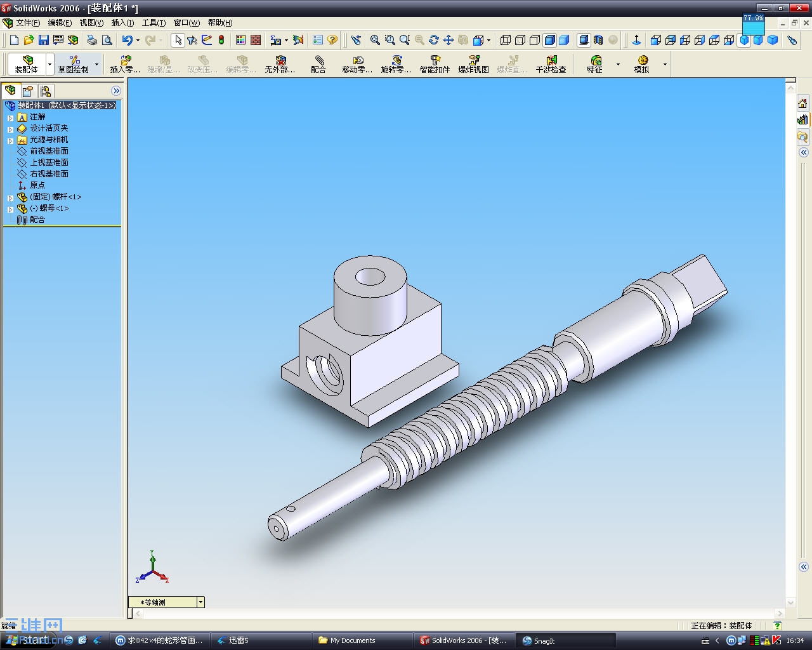Viewport: 812px width, 650px height.
Task: Click the Normal To view icon
Action: coord(636,40)
